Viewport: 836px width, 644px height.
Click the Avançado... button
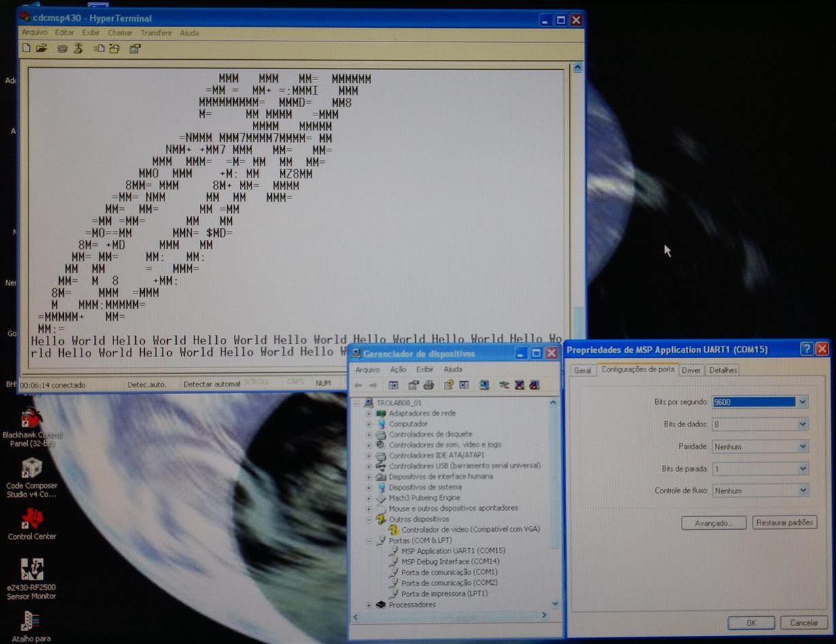[x=714, y=523]
